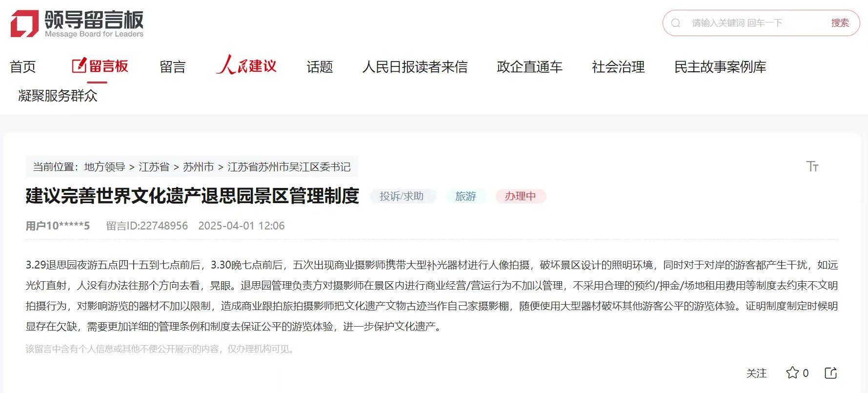Go to 首页 in navigation
Image resolution: width=868 pixels, height=393 pixels.
click(23, 67)
